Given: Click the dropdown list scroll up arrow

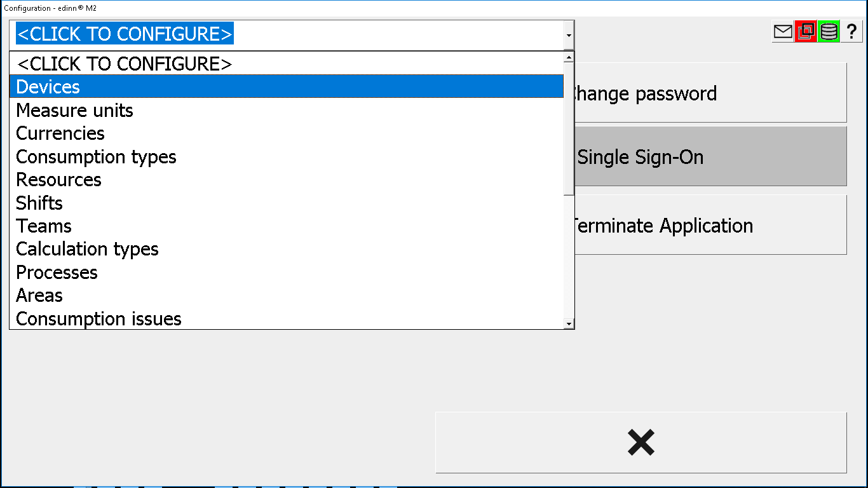Looking at the screenshot, I should 569,58.
